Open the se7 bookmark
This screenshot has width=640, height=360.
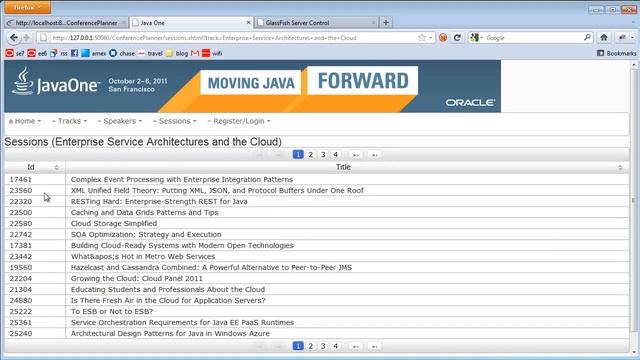click(15, 53)
